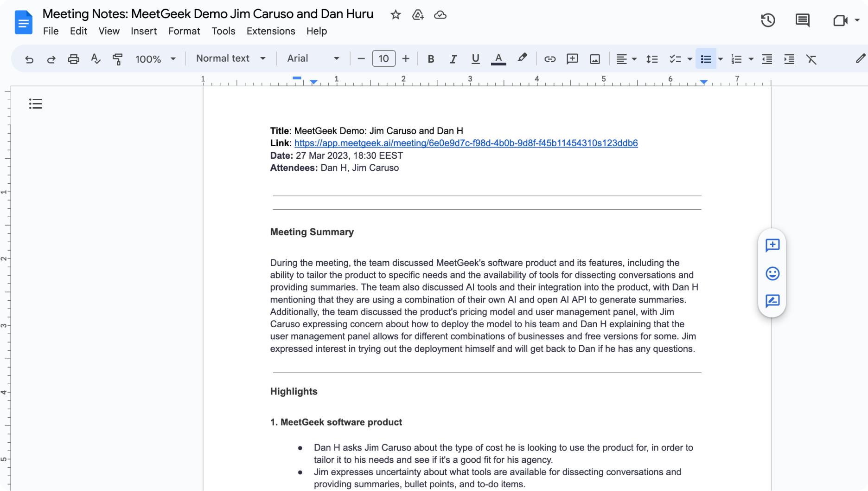The height and width of the screenshot is (491, 868).
Task: Open the Arial font dropdown
Action: (313, 58)
